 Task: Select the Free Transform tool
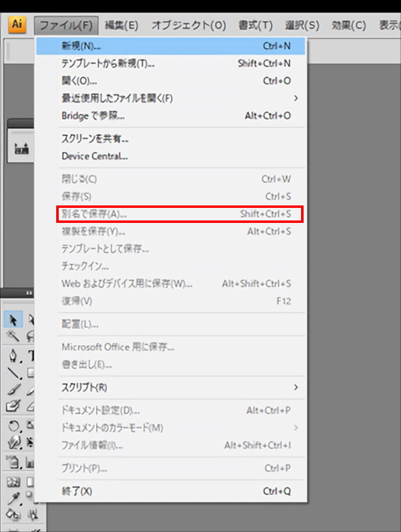click(31, 442)
